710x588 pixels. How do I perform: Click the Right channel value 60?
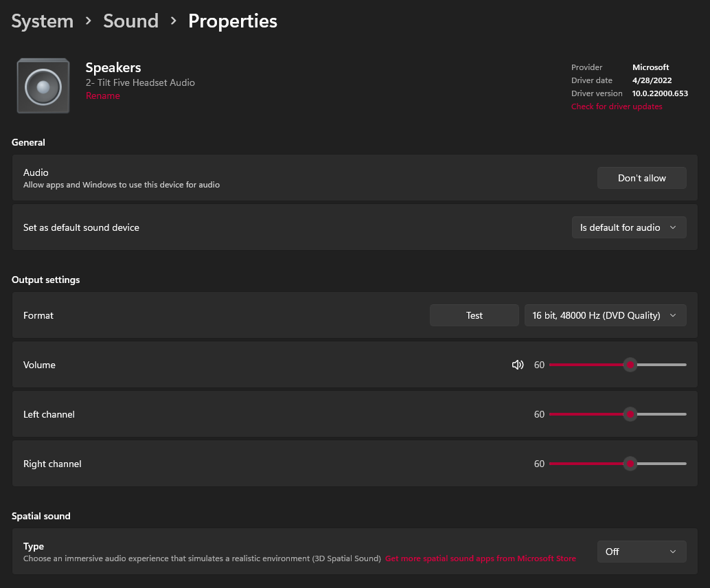(x=539, y=464)
